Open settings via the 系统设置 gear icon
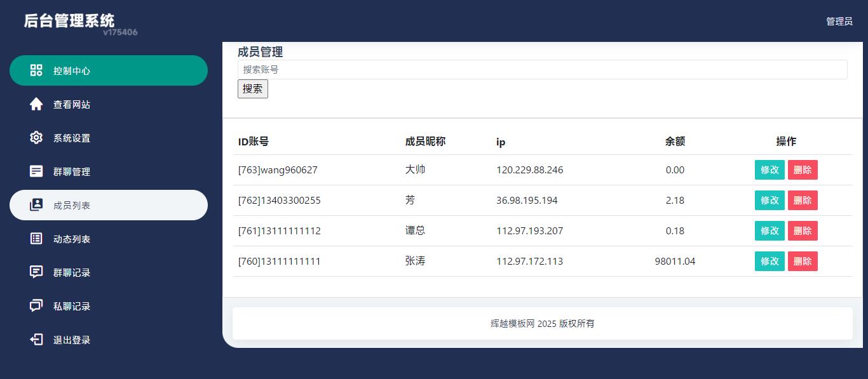This screenshot has width=868, height=379. pyautogui.click(x=36, y=138)
